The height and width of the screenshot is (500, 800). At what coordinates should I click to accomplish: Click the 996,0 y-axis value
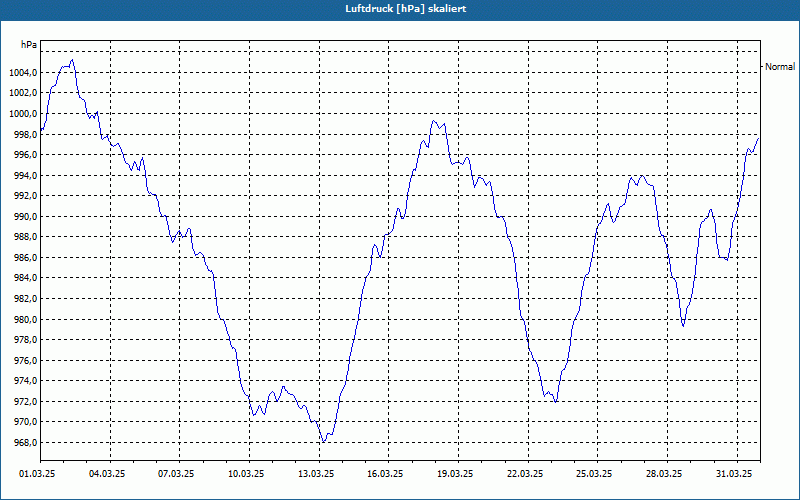pyautogui.click(x=25, y=155)
